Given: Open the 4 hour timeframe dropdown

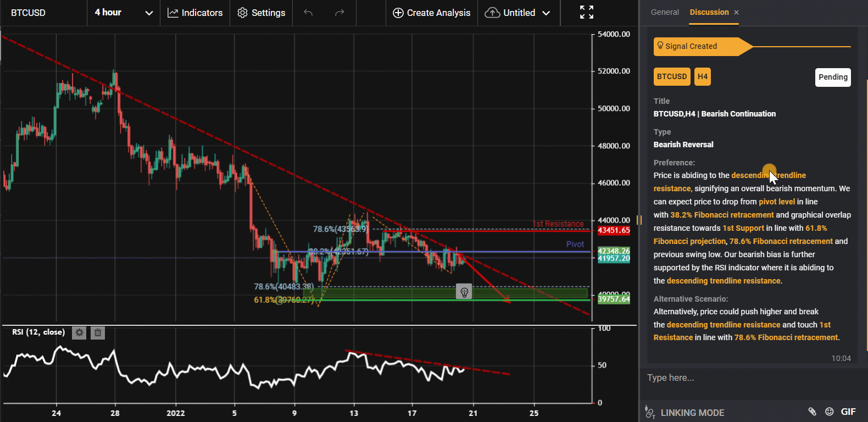Looking at the screenshot, I should (124, 13).
